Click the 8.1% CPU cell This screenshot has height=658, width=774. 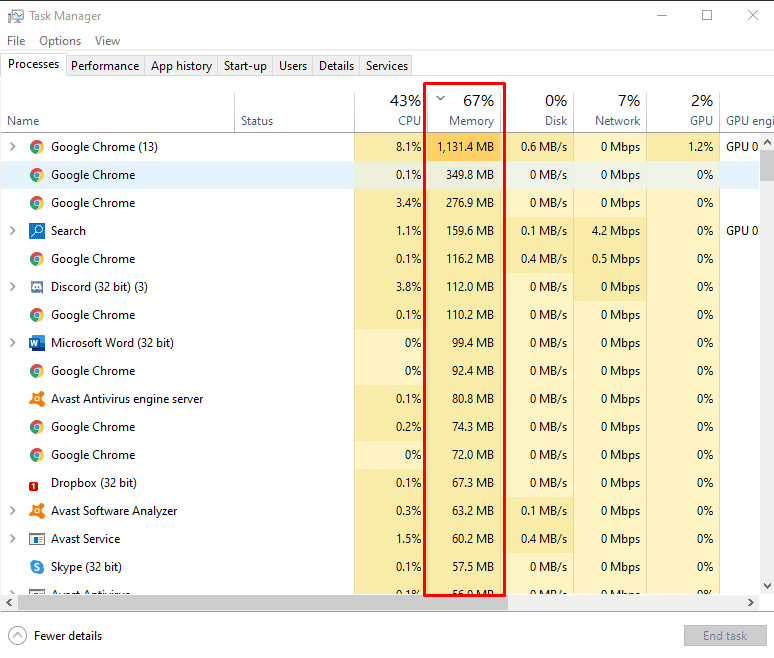[x=390, y=147]
